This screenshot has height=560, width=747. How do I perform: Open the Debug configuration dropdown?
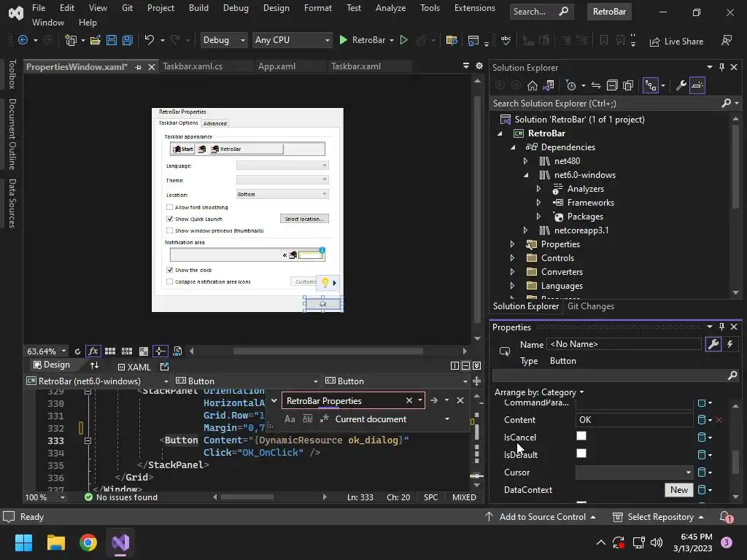pos(223,40)
